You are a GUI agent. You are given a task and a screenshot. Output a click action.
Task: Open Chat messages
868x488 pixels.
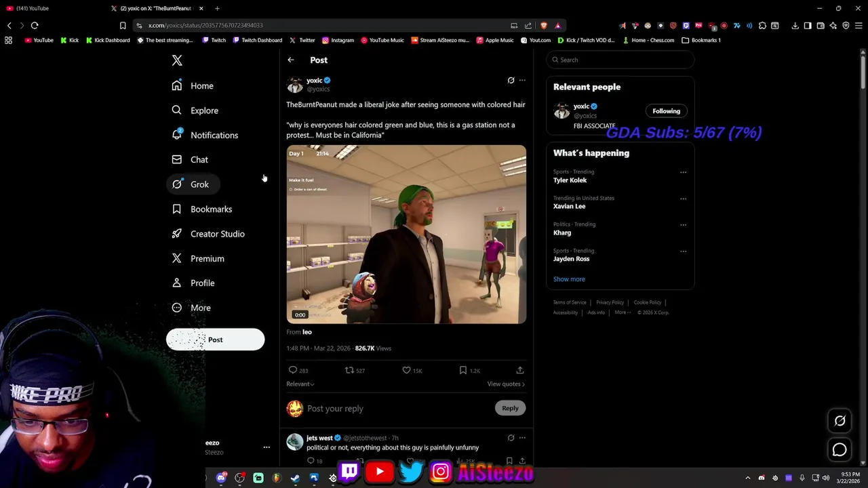click(x=190, y=160)
